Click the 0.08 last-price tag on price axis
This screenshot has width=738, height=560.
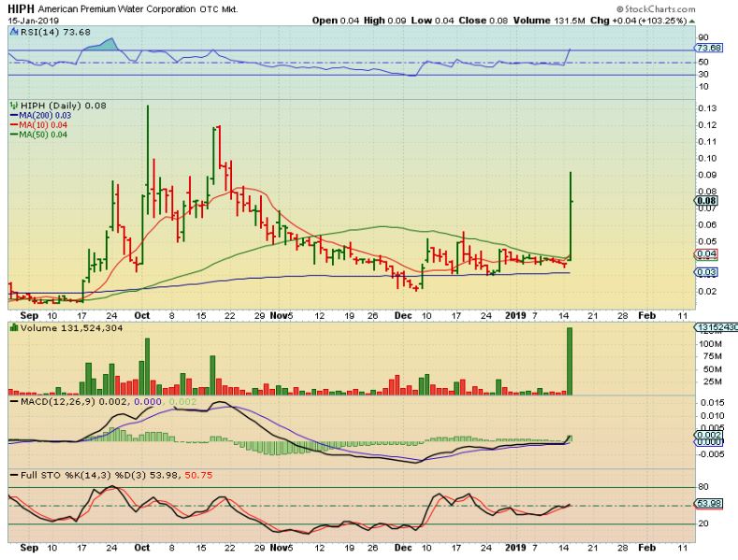[x=706, y=201]
